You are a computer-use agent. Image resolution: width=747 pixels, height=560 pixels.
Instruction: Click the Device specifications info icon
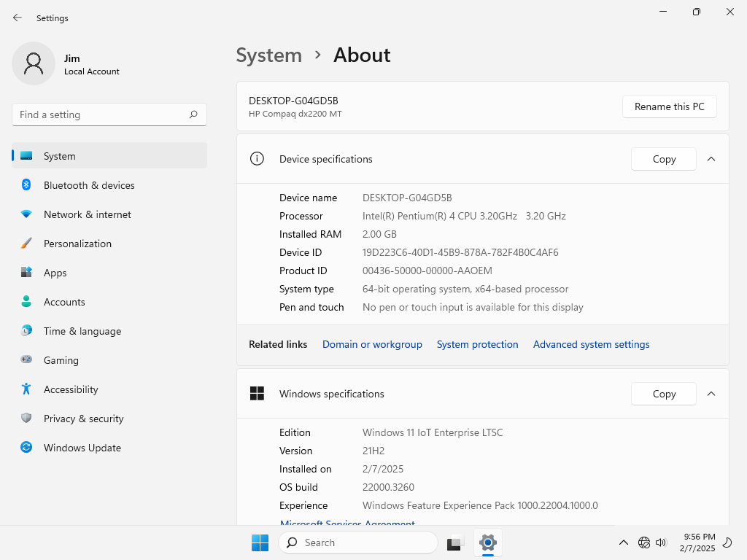[x=257, y=158]
